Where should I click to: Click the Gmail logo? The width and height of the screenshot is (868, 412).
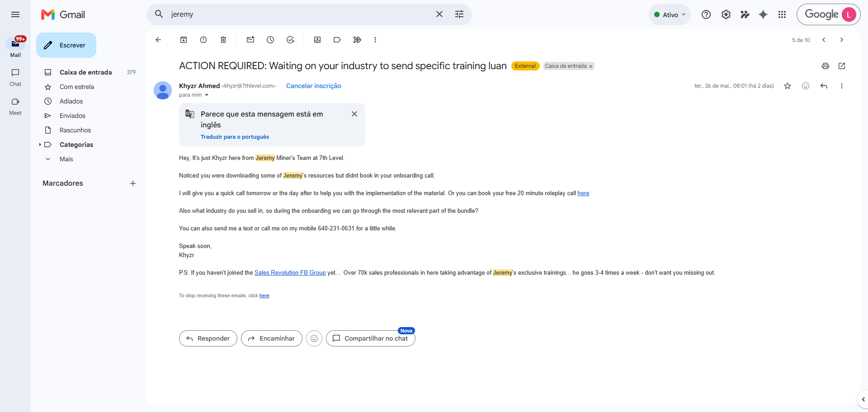pyautogui.click(x=63, y=14)
